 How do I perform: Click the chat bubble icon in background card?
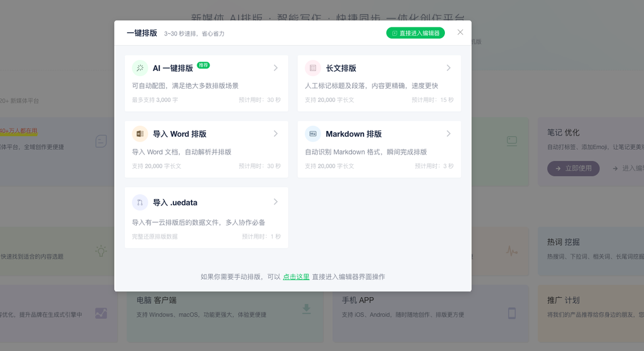tap(101, 141)
